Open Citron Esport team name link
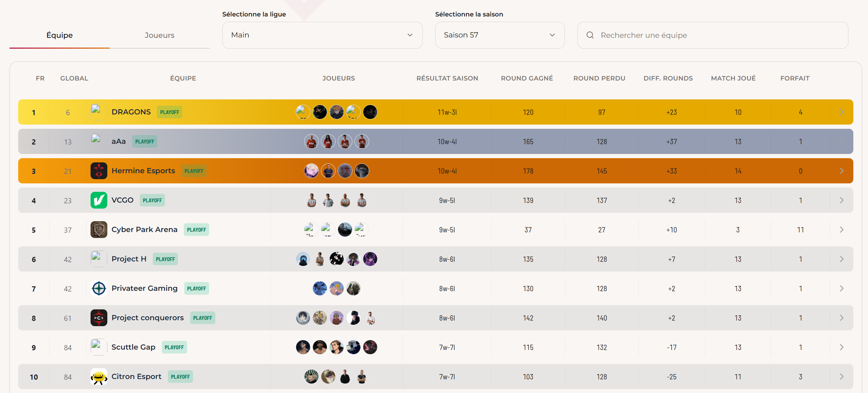Image resolution: width=868 pixels, height=393 pixels. click(x=136, y=377)
